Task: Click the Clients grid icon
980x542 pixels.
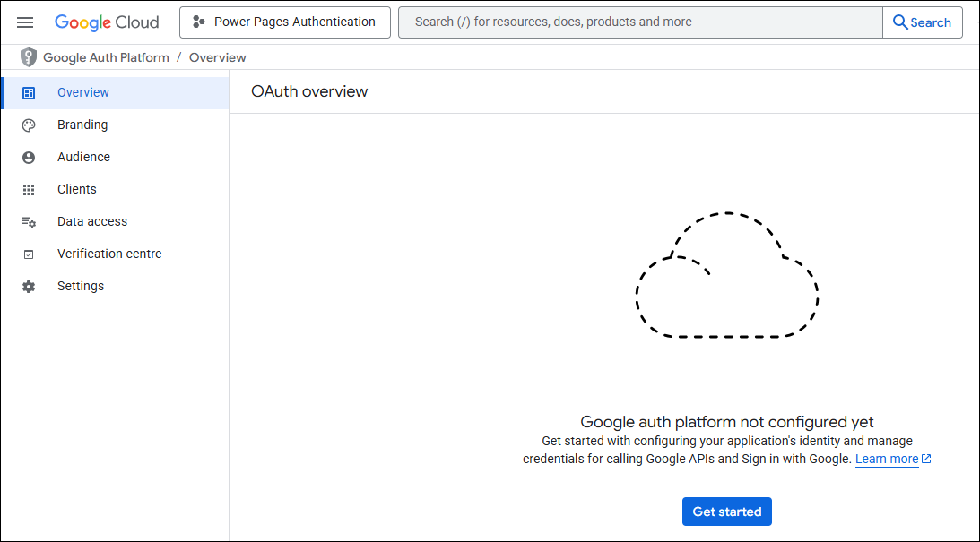Action: click(x=29, y=190)
